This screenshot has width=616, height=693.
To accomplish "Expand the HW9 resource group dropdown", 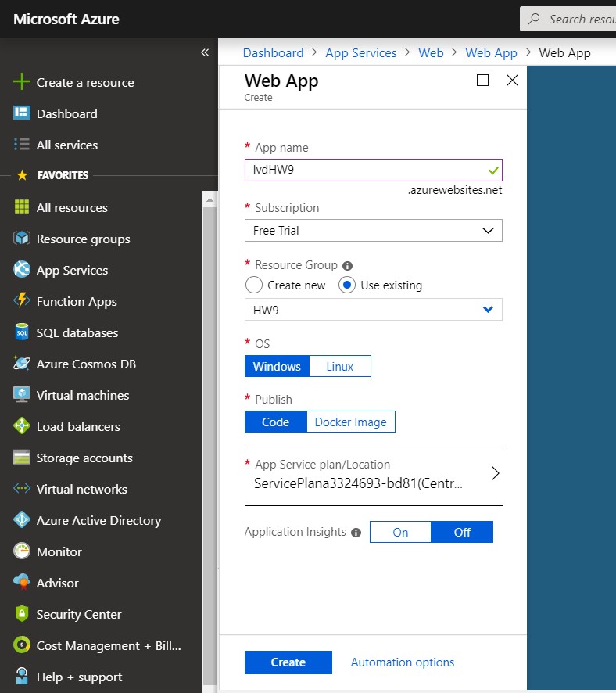I will 488,310.
